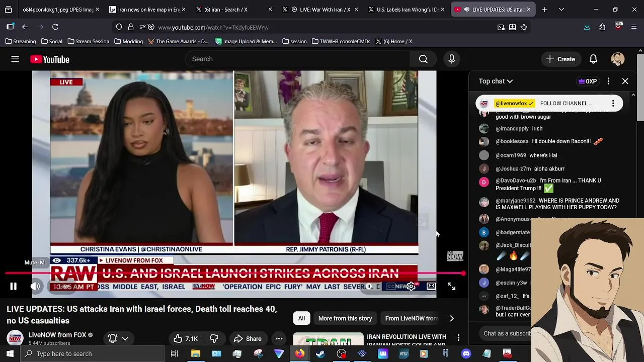Open Firefox list all tabs dropdown

[561, 9]
